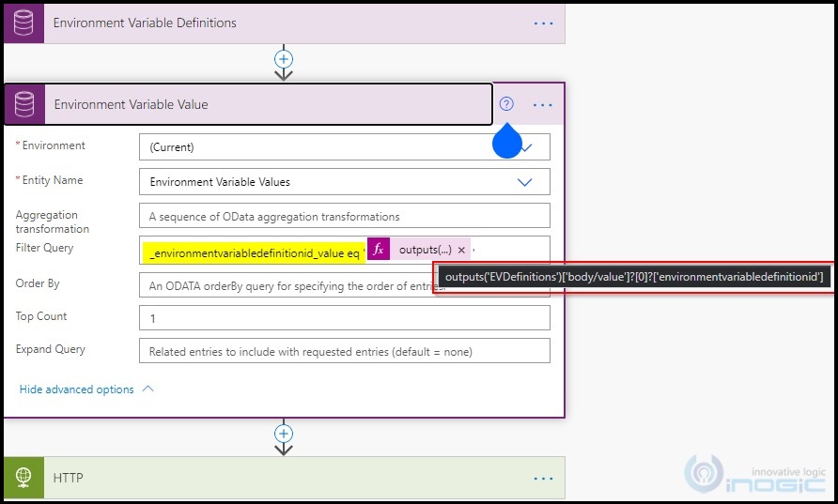Open the Environment Variable Definitions ellipsis menu
This screenshot has height=504, width=838.
[543, 23]
